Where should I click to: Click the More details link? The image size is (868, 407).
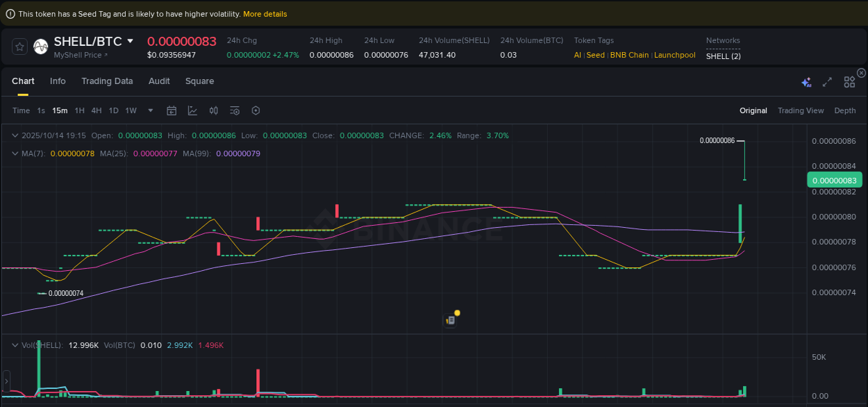265,13
